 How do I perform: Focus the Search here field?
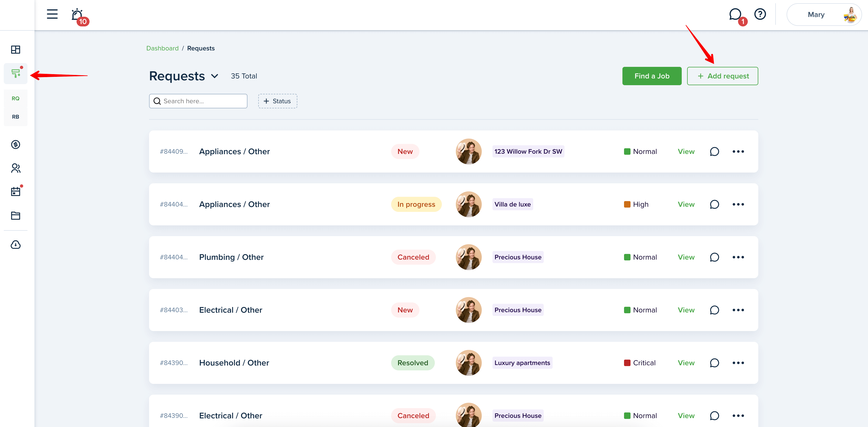pos(198,101)
